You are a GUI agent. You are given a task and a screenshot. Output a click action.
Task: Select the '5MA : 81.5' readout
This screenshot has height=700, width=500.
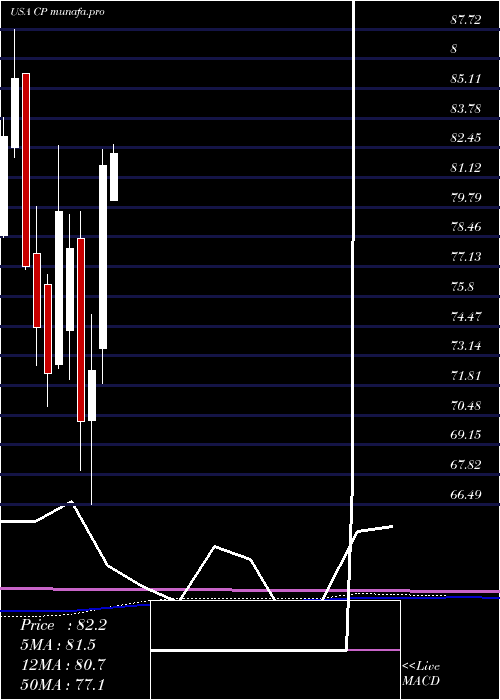pyautogui.click(x=58, y=645)
